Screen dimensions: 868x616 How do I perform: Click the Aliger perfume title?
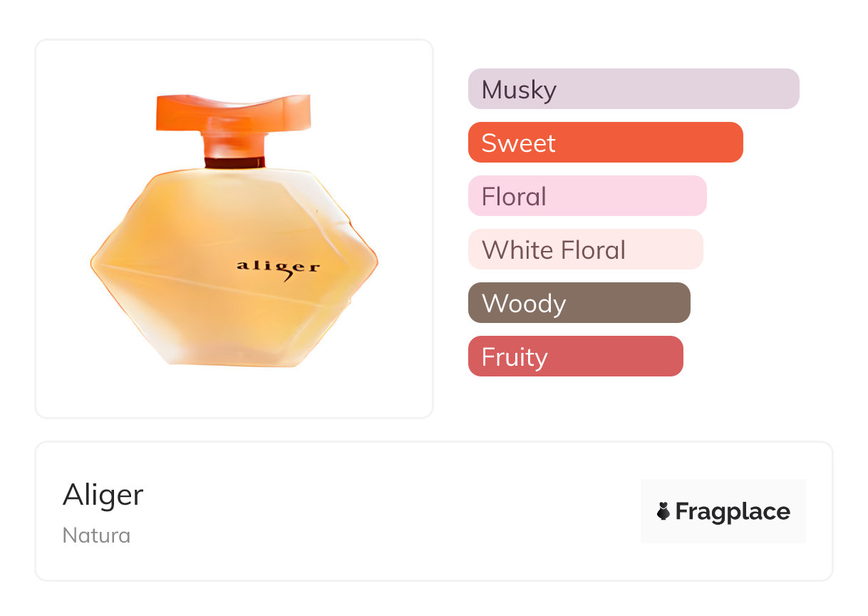pos(103,495)
